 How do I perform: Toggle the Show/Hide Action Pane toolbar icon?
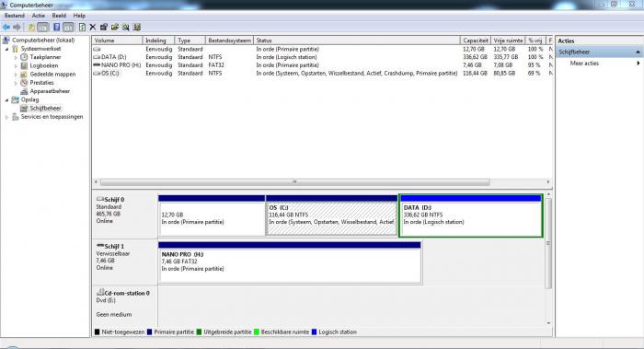[68, 27]
